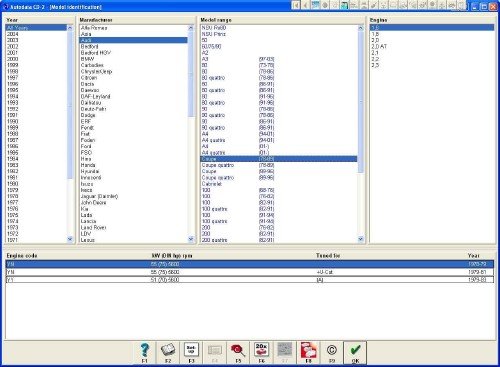This screenshot has width=500, height=367.
Task: Choose the highlighted Audi manufacturer
Action: [x=133, y=40]
